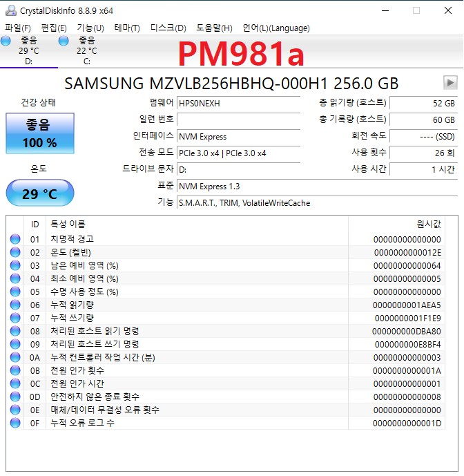The width and height of the screenshot is (464, 476).
Task: Click the 좋음 100 % health status button
Action: (40, 133)
